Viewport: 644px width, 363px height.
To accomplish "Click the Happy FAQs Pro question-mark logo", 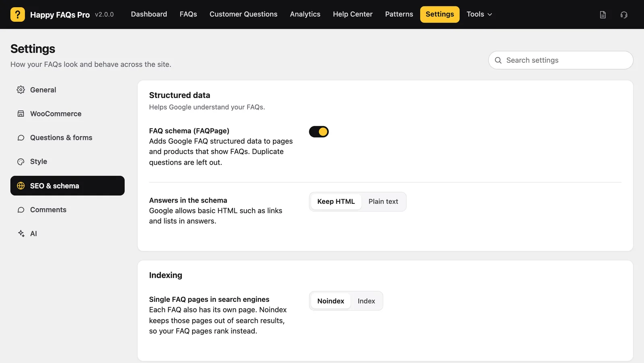I will click(x=18, y=14).
